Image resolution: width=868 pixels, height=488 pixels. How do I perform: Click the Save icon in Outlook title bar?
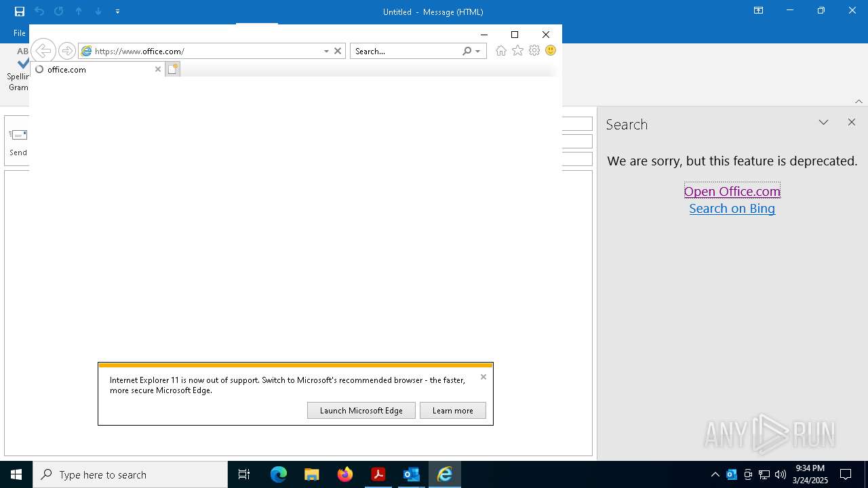tap(20, 12)
